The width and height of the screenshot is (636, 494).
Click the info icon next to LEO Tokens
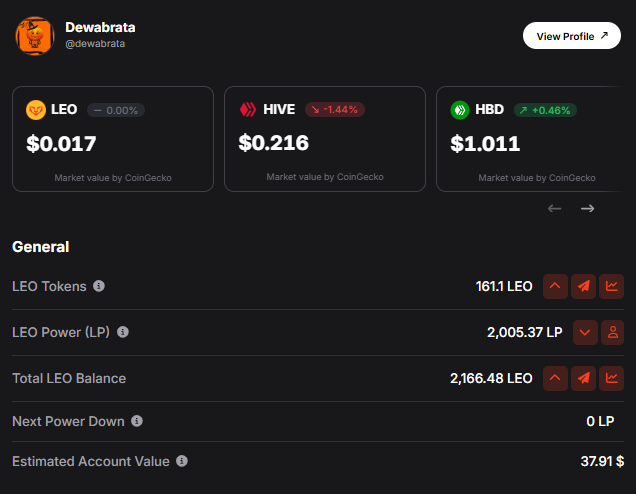[99, 286]
